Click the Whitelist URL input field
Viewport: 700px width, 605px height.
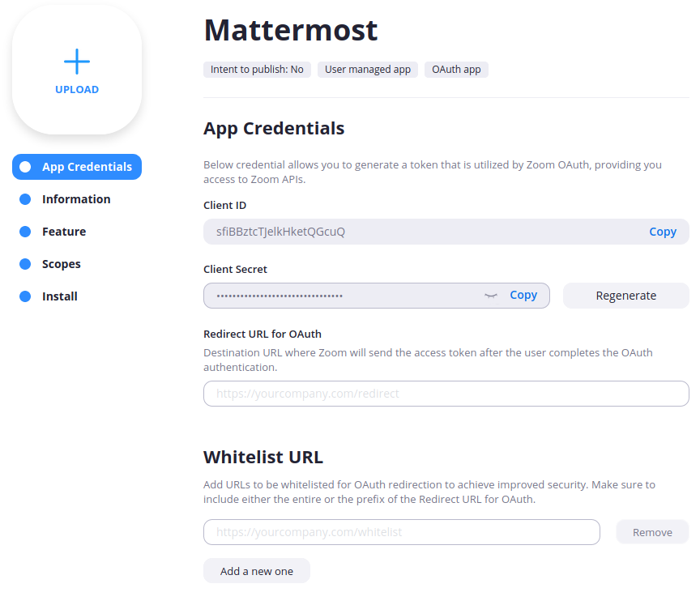[401, 532]
